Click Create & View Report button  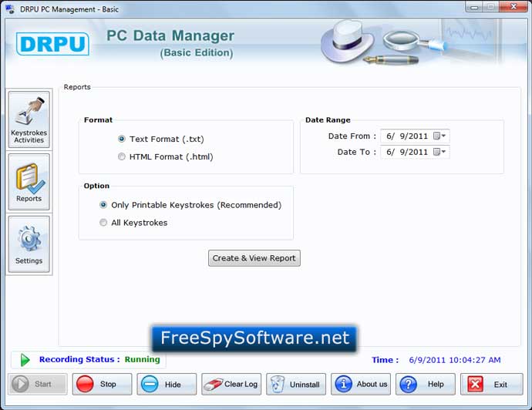254,258
